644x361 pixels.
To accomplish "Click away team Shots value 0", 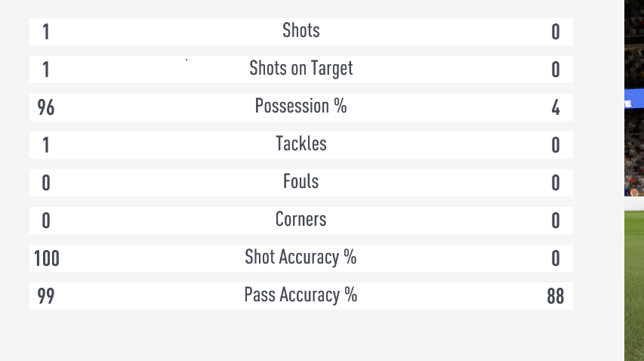I will 555,32.
